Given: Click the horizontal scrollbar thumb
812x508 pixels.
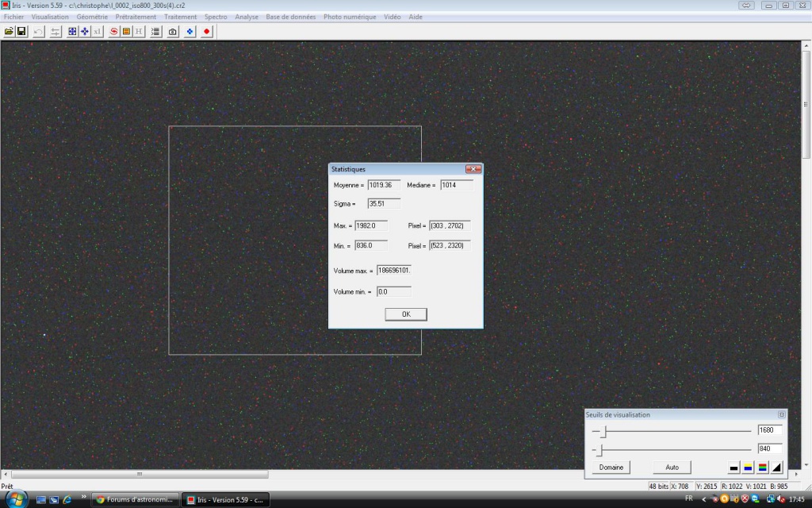Looking at the screenshot, I should [140, 474].
